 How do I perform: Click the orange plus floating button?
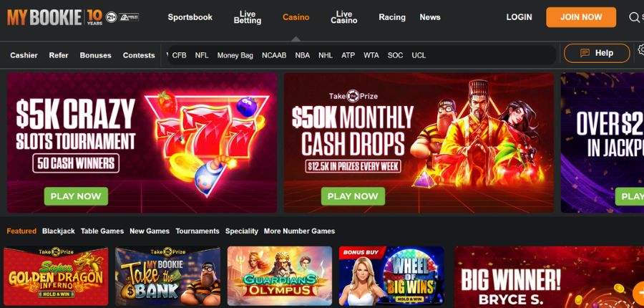coord(639,293)
